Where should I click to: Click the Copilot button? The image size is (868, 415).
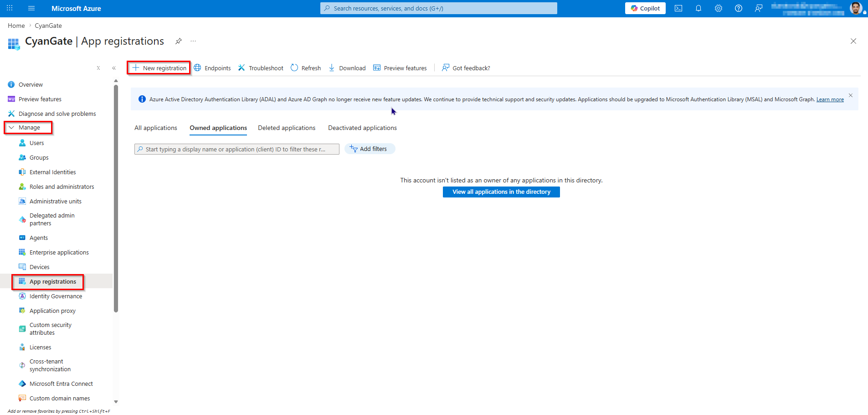[x=645, y=8]
